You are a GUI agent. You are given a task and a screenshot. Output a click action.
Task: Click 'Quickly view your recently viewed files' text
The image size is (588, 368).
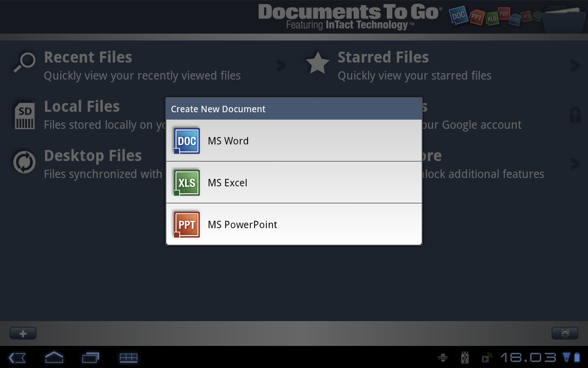[142, 75]
